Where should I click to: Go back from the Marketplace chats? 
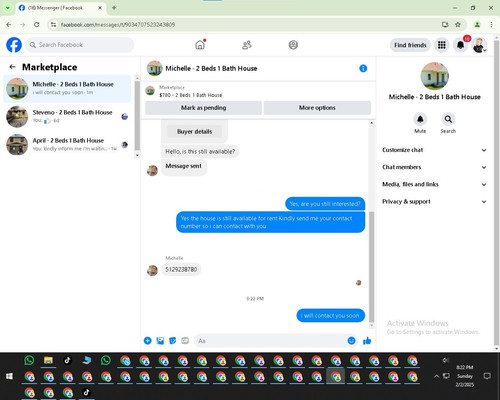coord(12,67)
